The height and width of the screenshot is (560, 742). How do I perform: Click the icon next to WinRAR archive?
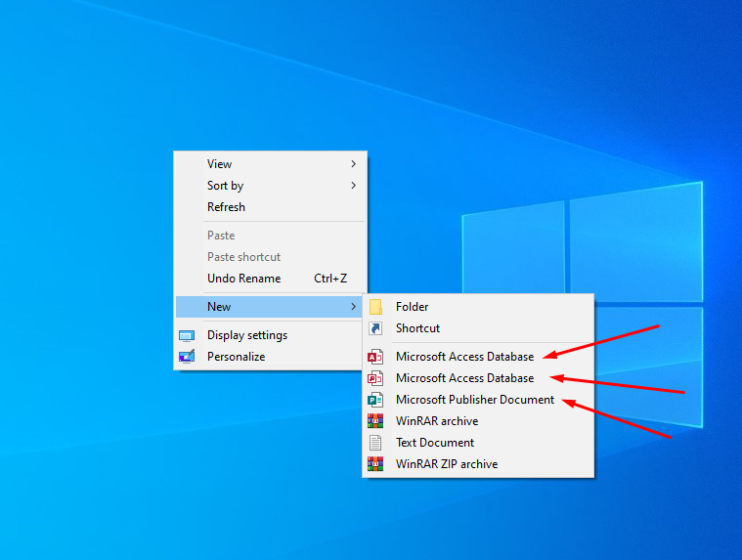point(375,421)
